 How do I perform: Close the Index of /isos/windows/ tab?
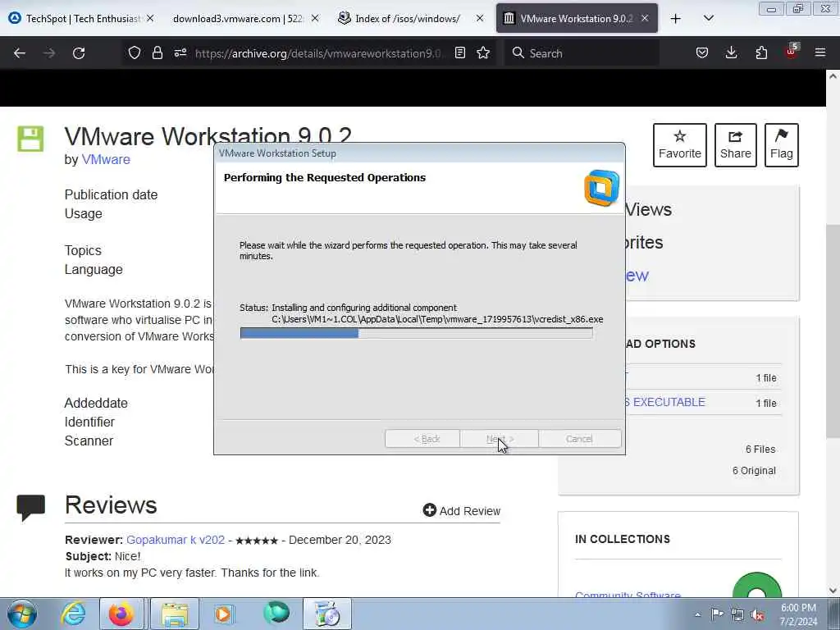(480, 18)
